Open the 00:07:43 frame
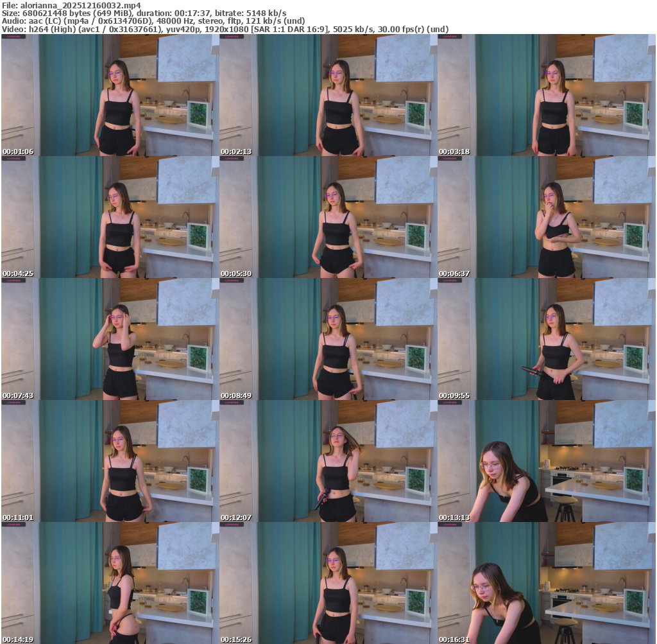The width and height of the screenshot is (657, 644). pyautogui.click(x=110, y=339)
